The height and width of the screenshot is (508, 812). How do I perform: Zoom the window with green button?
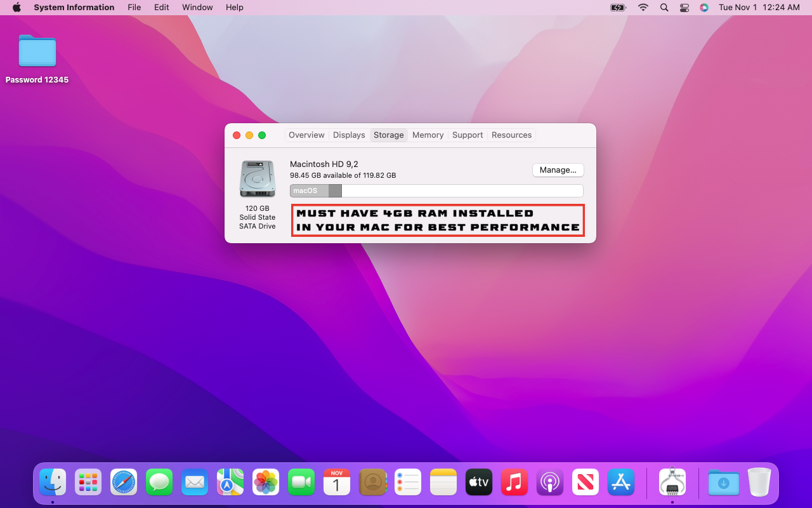click(x=262, y=135)
